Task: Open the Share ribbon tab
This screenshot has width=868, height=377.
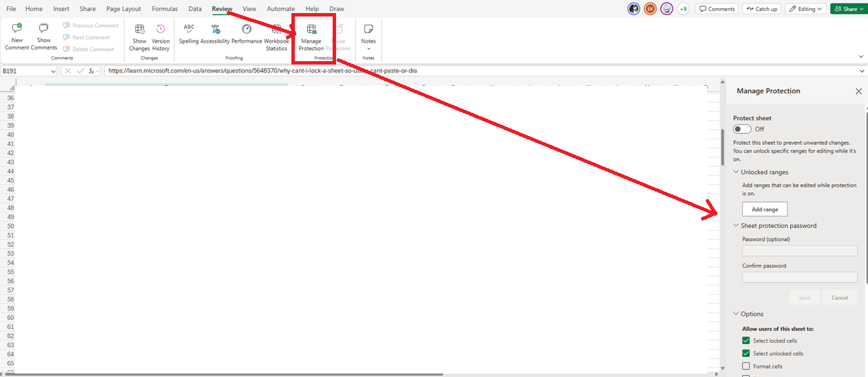Action: [x=88, y=9]
